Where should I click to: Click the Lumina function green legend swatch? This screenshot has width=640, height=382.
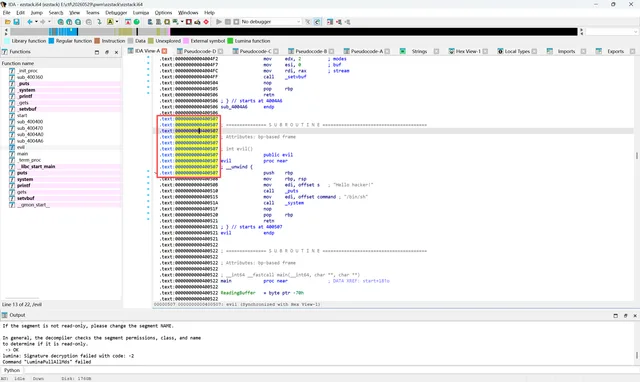click(x=230, y=41)
